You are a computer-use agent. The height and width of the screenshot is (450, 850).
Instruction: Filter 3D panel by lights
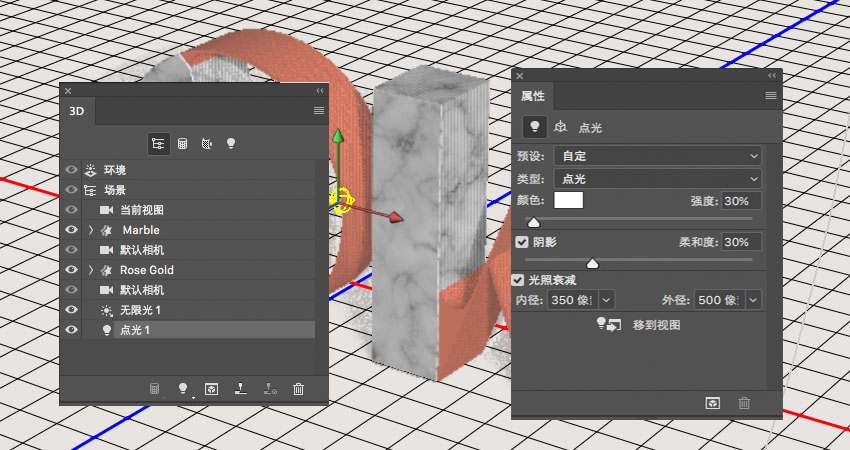click(x=231, y=144)
